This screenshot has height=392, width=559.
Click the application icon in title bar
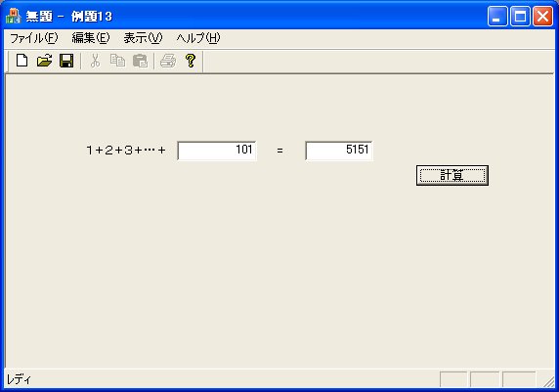click(x=14, y=16)
